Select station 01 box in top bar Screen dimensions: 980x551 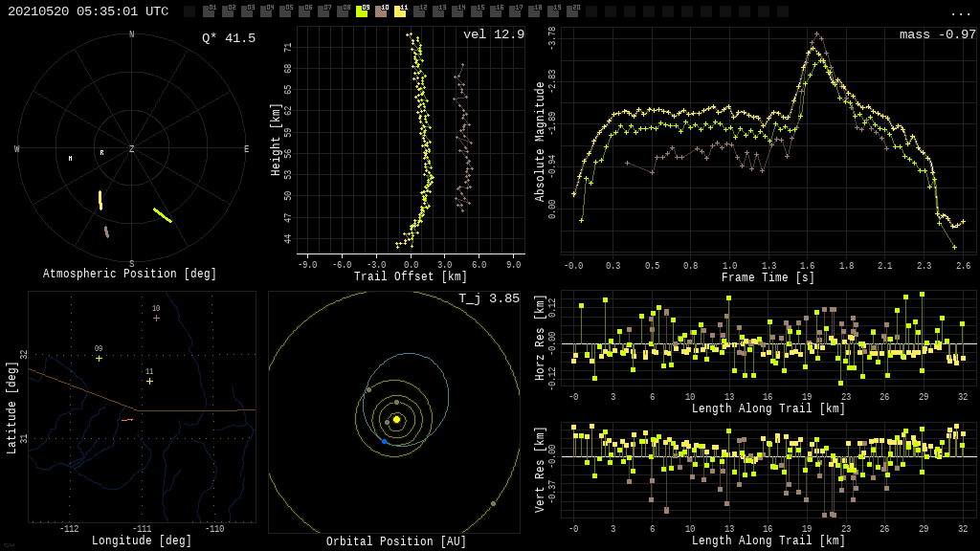pos(209,11)
